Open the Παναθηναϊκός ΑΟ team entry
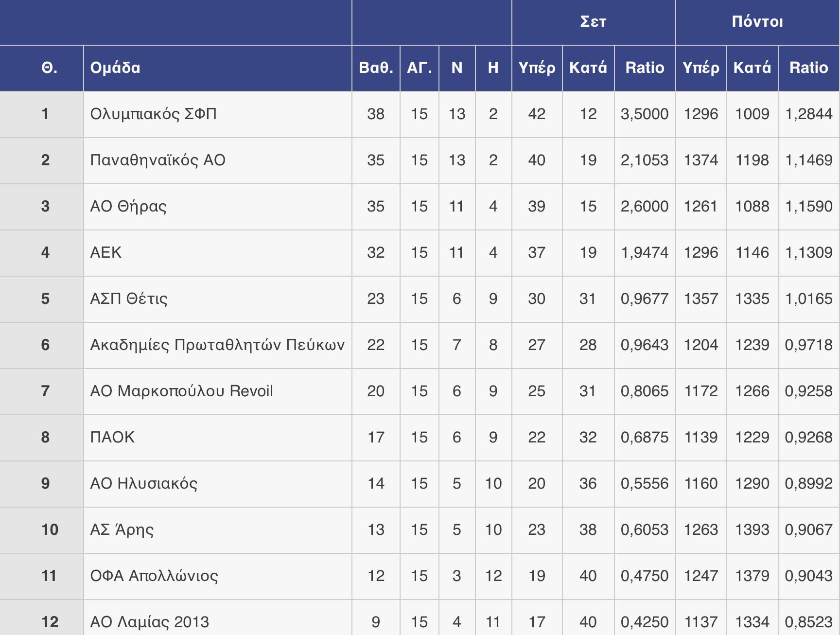This screenshot has width=840, height=635. 158,160
